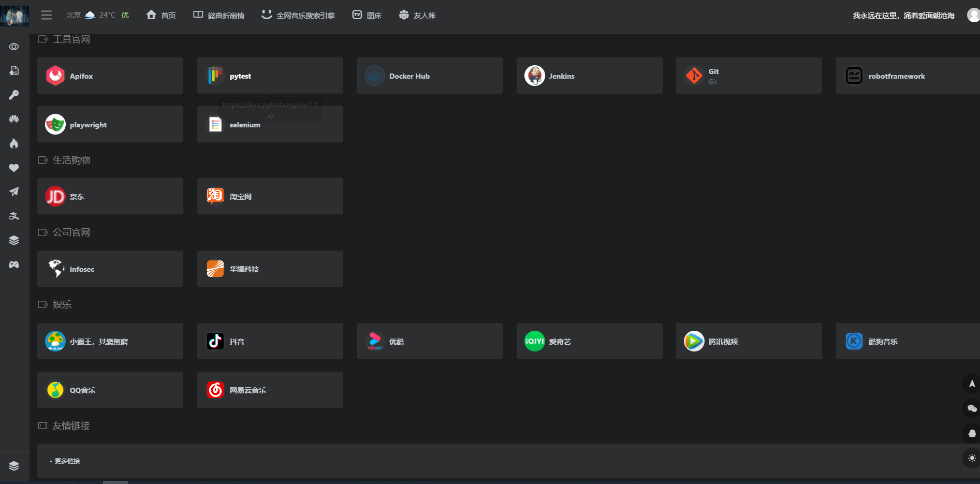This screenshot has width=980, height=484.
Task: Open 图床 in the top navigation
Action: pyautogui.click(x=367, y=15)
